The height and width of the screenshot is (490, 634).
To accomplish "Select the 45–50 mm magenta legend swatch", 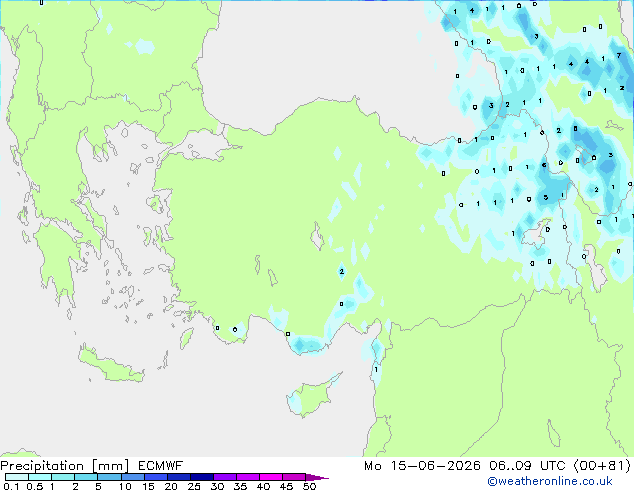I will tap(294, 477).
